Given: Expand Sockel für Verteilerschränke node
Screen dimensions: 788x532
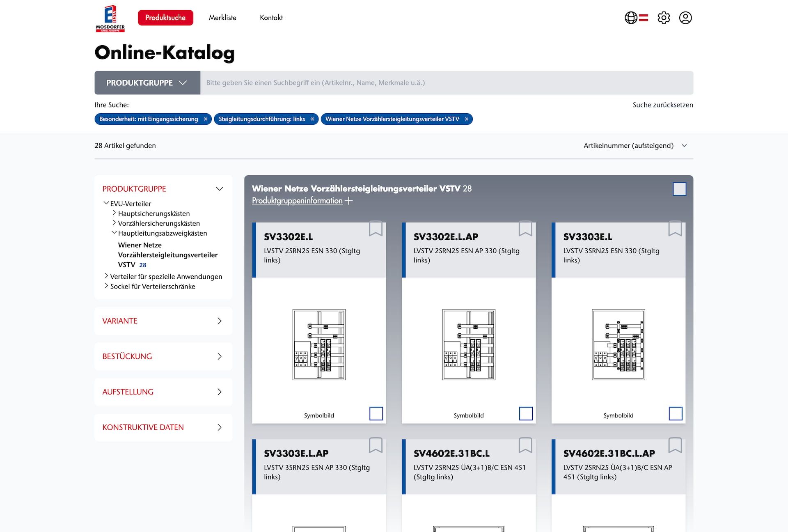Looking at the screenshot, I should click(106, 286).
